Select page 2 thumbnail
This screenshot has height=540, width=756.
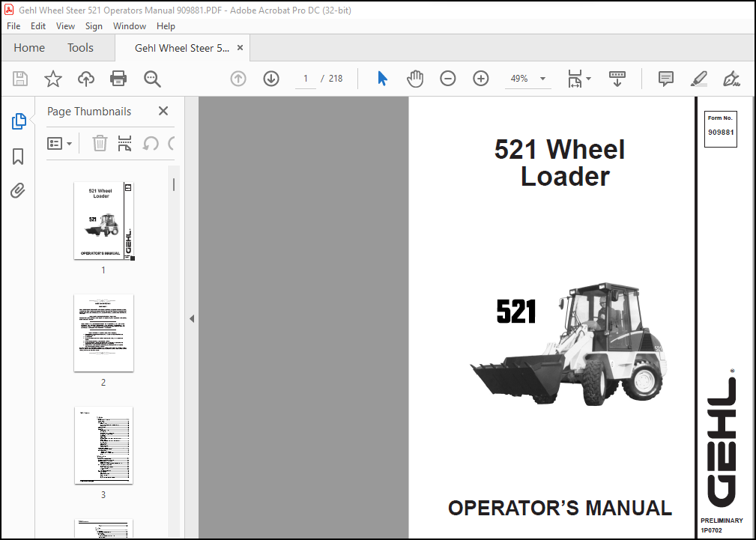point(103,333)
